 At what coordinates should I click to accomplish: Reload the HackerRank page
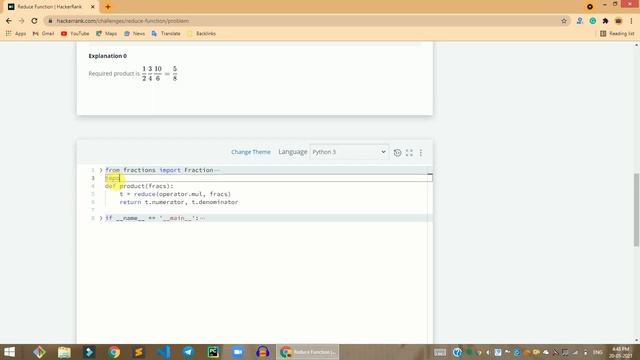click(x=34, y=21)
